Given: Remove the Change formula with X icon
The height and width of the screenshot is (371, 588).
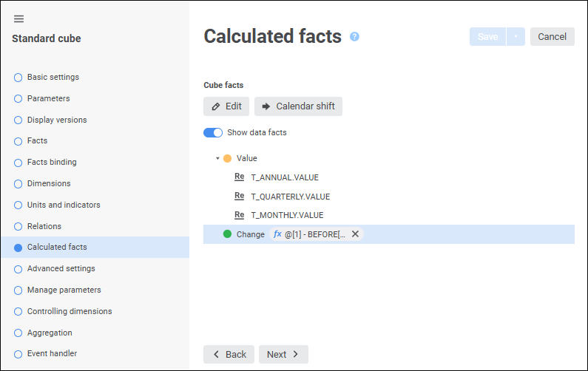Looking at the screenshot, I should pyautogui.click(x=355, y=234).
